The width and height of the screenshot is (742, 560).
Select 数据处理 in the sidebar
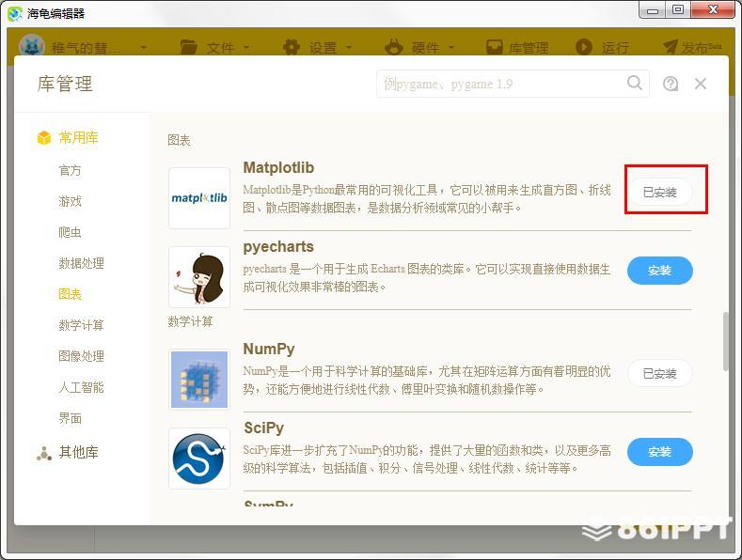pos(82,263)
